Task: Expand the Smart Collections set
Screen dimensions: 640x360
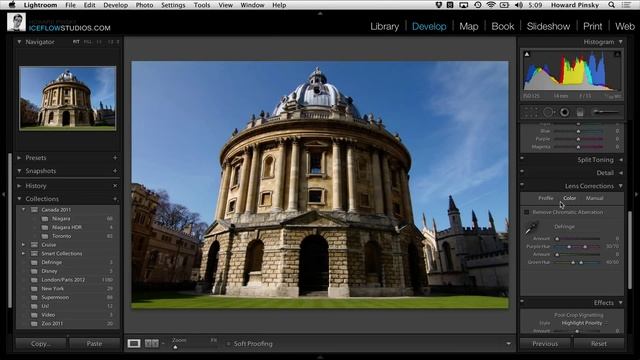Action: point(23,253)
